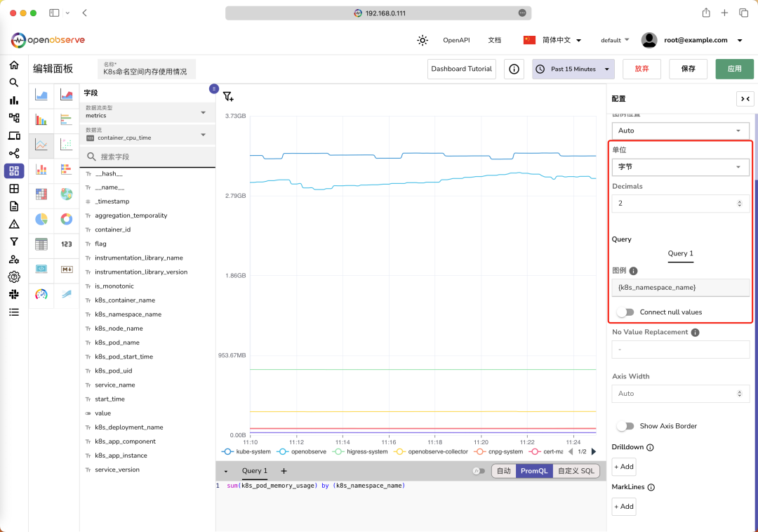The image size is (758, 532).
Task: Open the 文档 docs link
Action: [x=495, y=40]
